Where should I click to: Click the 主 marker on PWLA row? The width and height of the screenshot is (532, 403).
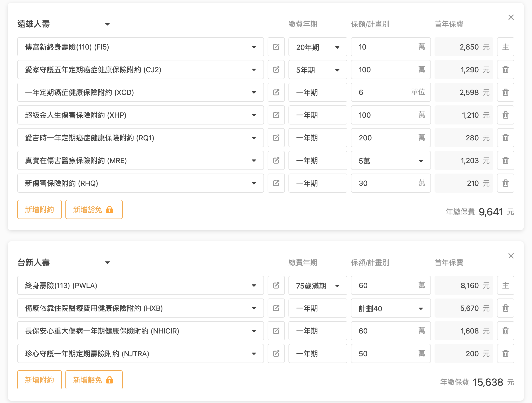pos(506,285)
